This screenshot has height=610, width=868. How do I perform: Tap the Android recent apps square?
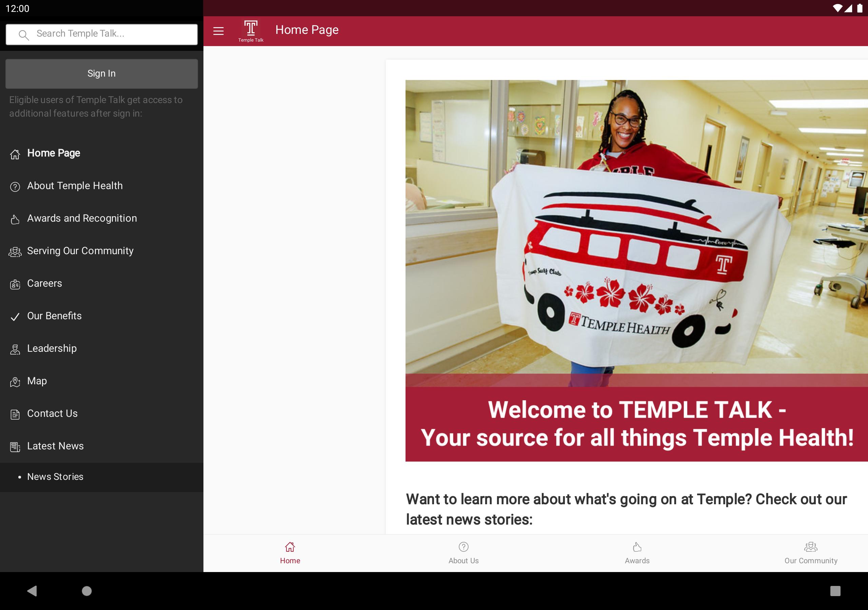coord(835,591)
